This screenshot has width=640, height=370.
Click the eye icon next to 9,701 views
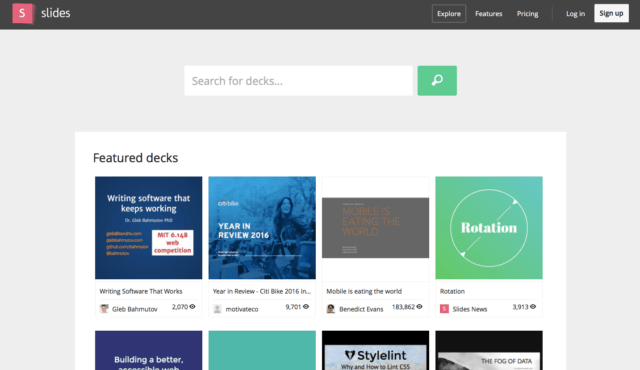click(x=306, y=307)
